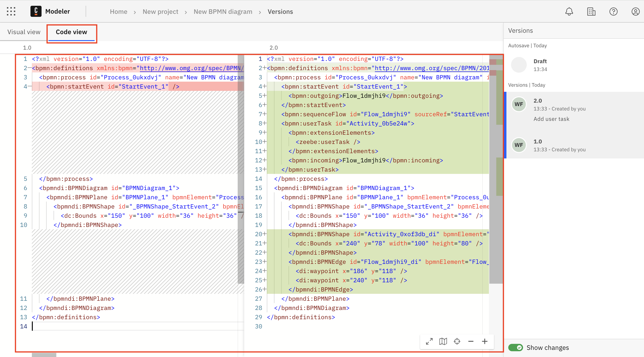Open the app switcher grid icon
Viewport: 644px width, 357px height.
[11, 11]
